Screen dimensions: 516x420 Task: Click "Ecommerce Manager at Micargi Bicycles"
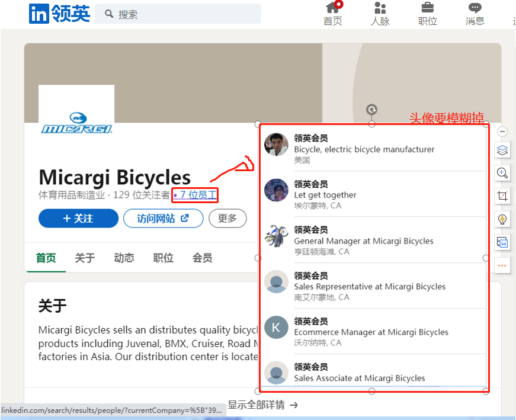[x=371, y=332]
